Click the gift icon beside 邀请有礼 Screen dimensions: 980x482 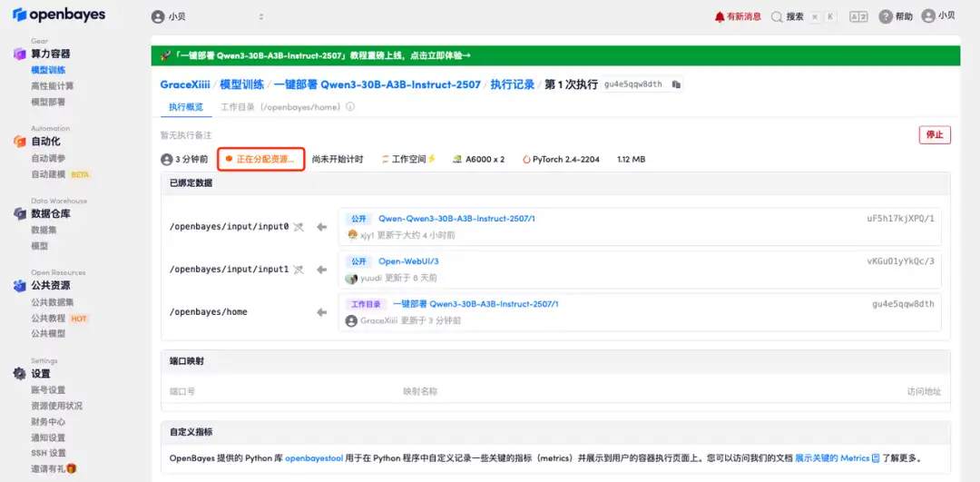pyautogui.click(x=72, y=468)
